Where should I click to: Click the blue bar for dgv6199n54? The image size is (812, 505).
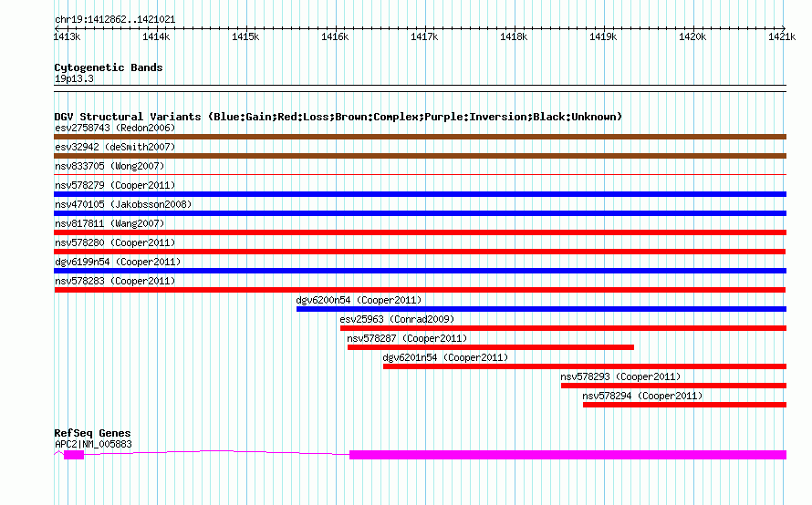tap(420, 271)
